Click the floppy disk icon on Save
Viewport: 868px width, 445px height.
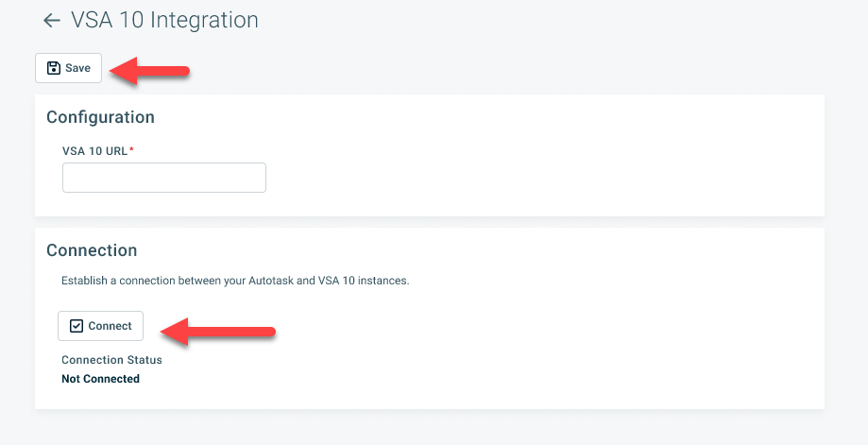(x=54, y=68)
